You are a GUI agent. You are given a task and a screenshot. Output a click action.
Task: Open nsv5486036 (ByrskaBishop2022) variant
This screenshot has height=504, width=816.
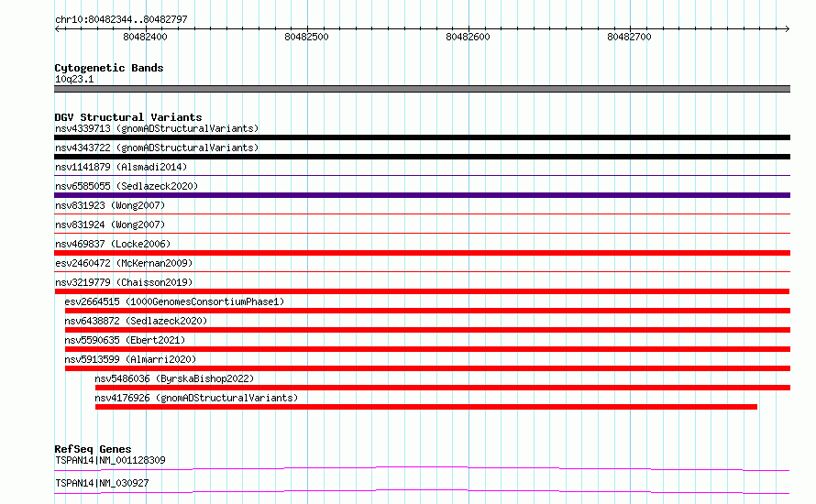coord(174,378)
